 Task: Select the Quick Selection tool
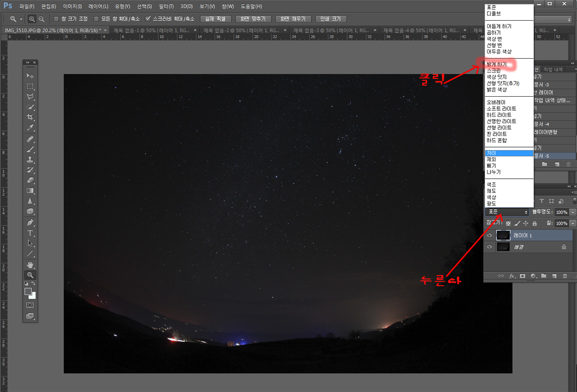(30, 107)
